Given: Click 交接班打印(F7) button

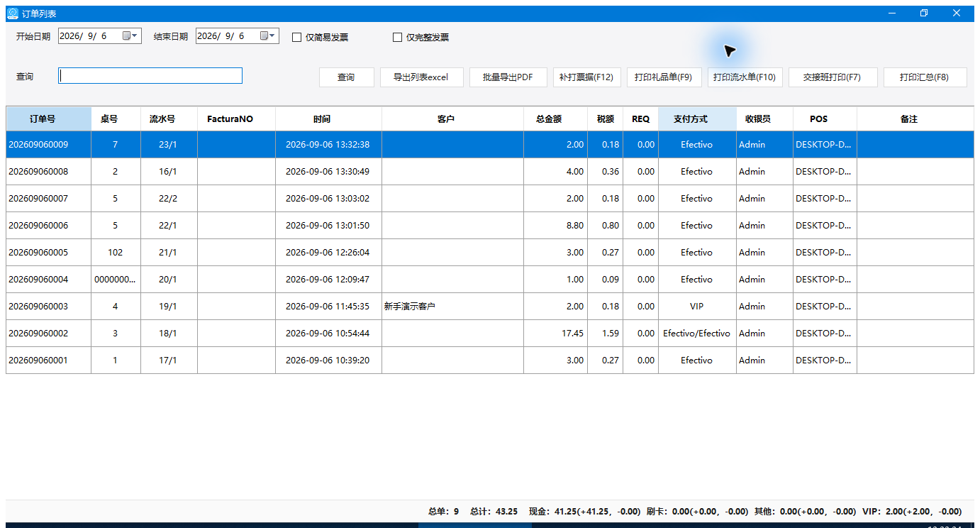Looking at the screenshot, I should point(833,77).
